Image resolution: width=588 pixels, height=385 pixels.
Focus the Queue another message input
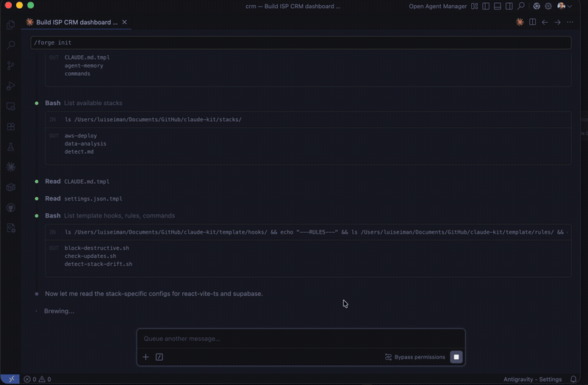[301, 339]
